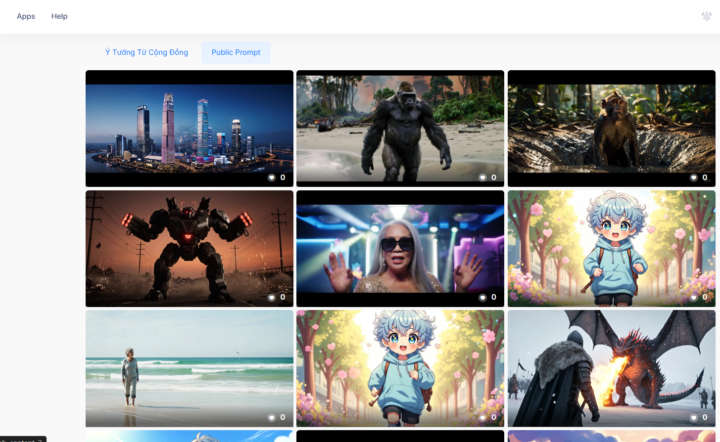Select the Public Prompt tab

click(x=236, y=52)
